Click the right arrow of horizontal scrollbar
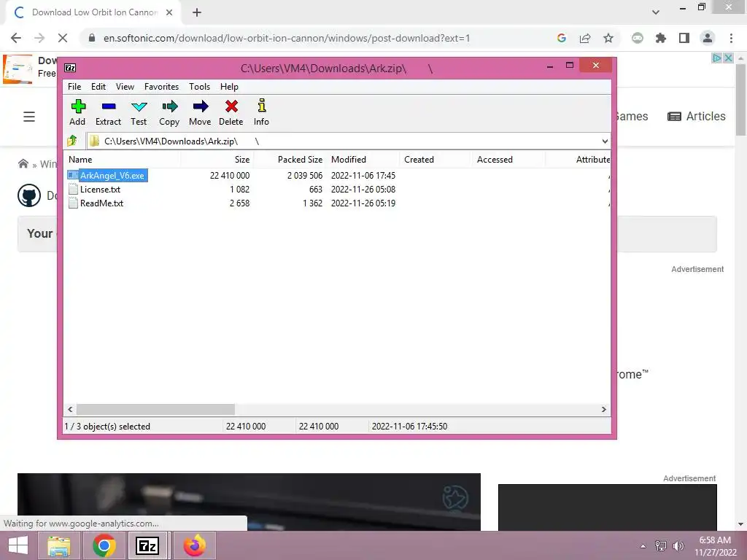Image resolution: width=747 pixels, height=560 pixels. (x=604, y=410)
